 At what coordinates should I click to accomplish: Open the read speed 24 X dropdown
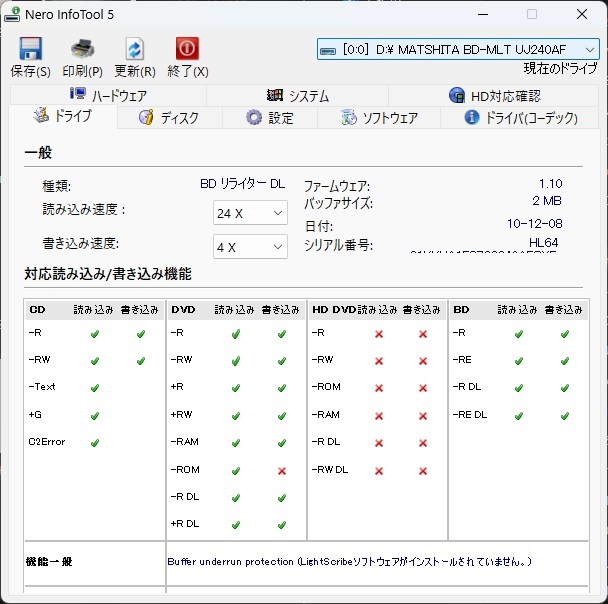click(x=250, y=213)
